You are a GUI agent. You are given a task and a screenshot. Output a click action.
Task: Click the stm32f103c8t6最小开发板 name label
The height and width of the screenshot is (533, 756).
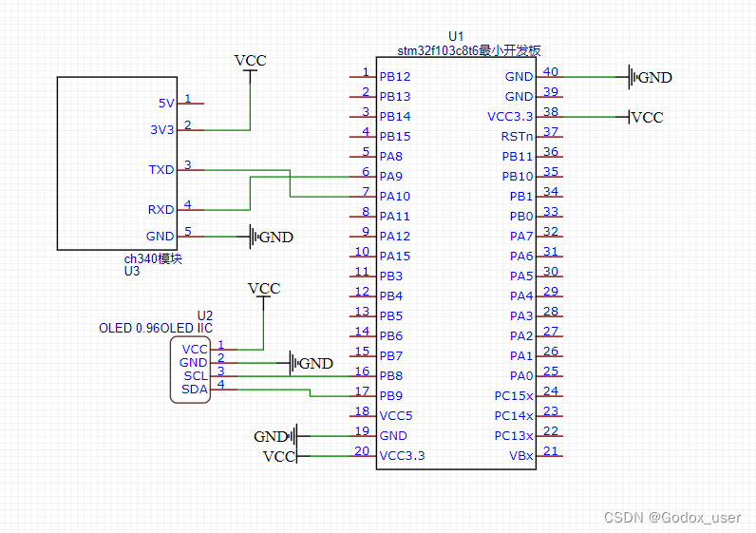[468, 50]
